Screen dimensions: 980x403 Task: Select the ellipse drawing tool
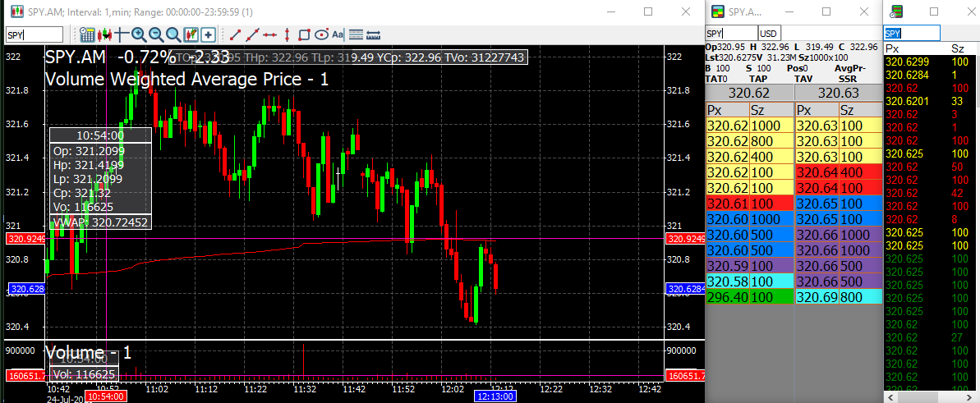point(322,35)
